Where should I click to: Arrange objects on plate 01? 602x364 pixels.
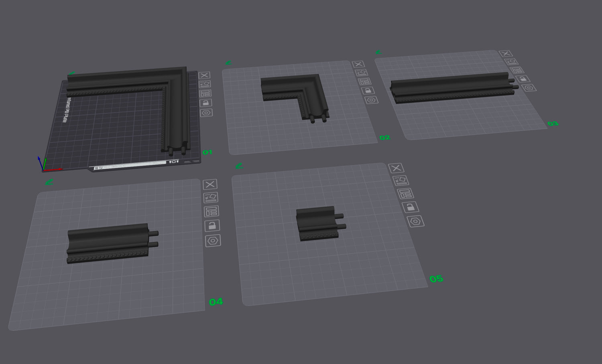coord(205,93)
